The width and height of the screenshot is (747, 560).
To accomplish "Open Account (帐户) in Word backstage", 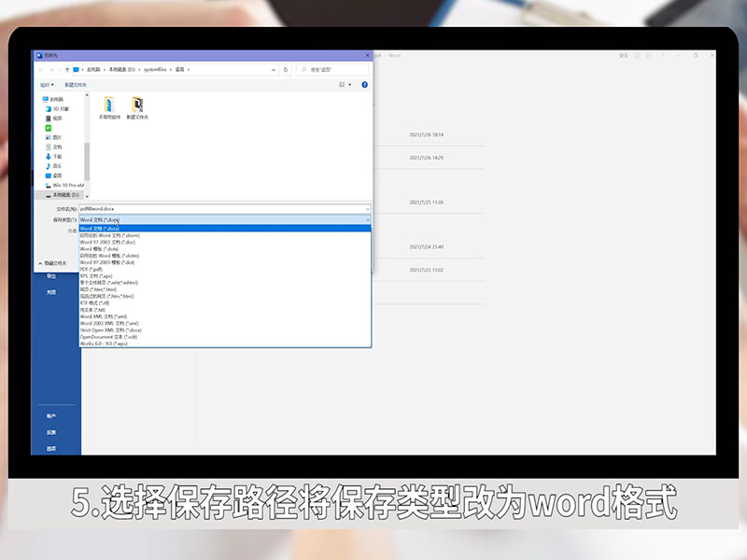I will (x=51, y=415).
